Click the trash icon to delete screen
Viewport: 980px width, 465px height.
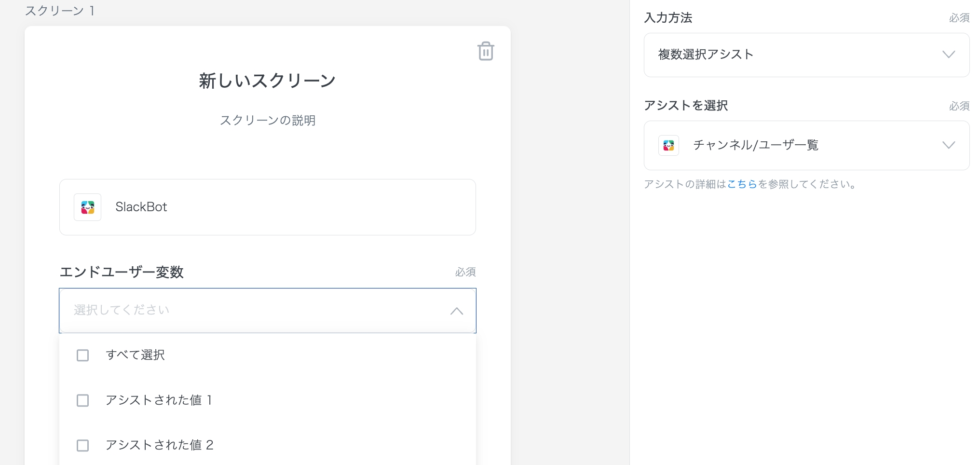click(x=485, y=51)
